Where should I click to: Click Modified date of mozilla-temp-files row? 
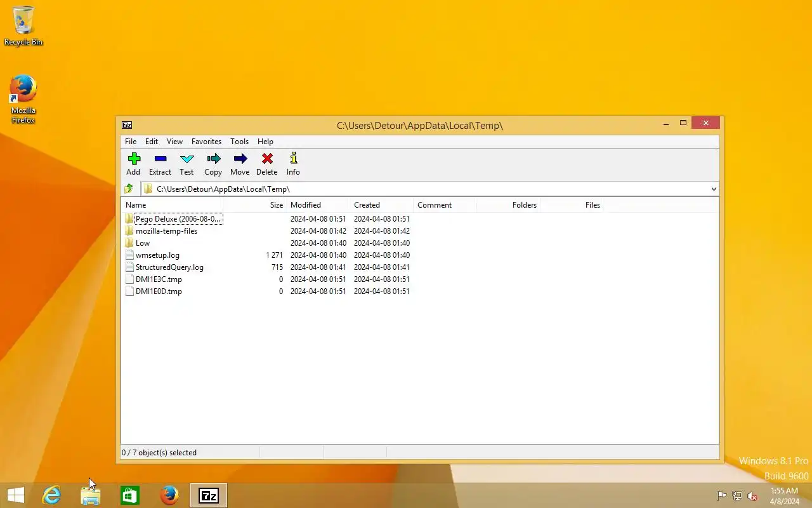(x=318, y=231)
